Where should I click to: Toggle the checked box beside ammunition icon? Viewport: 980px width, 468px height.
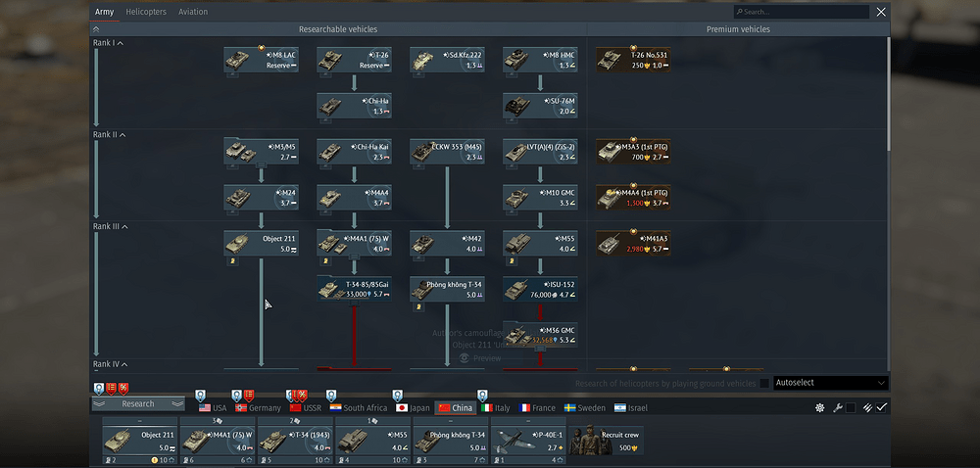(x=881, y=407)
